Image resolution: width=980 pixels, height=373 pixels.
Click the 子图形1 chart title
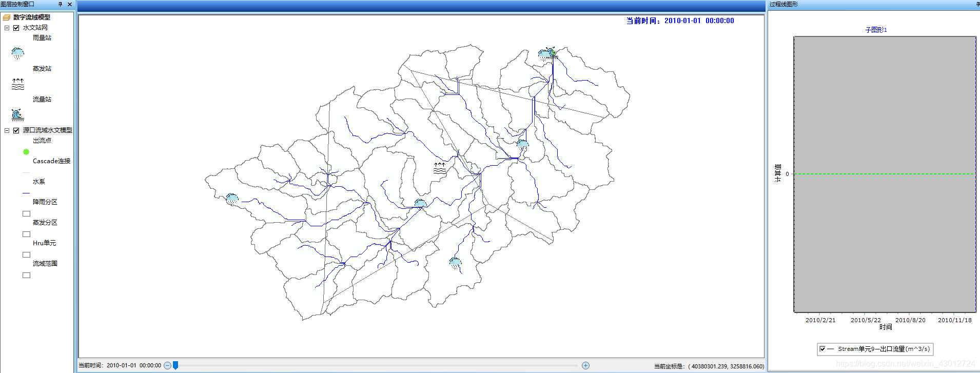[876, 30]
